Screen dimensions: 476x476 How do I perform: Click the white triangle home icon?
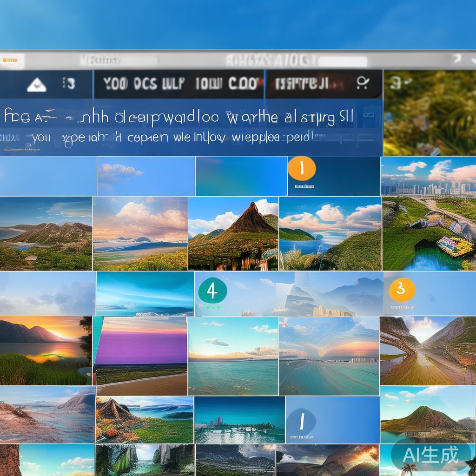tap(37, 85)
